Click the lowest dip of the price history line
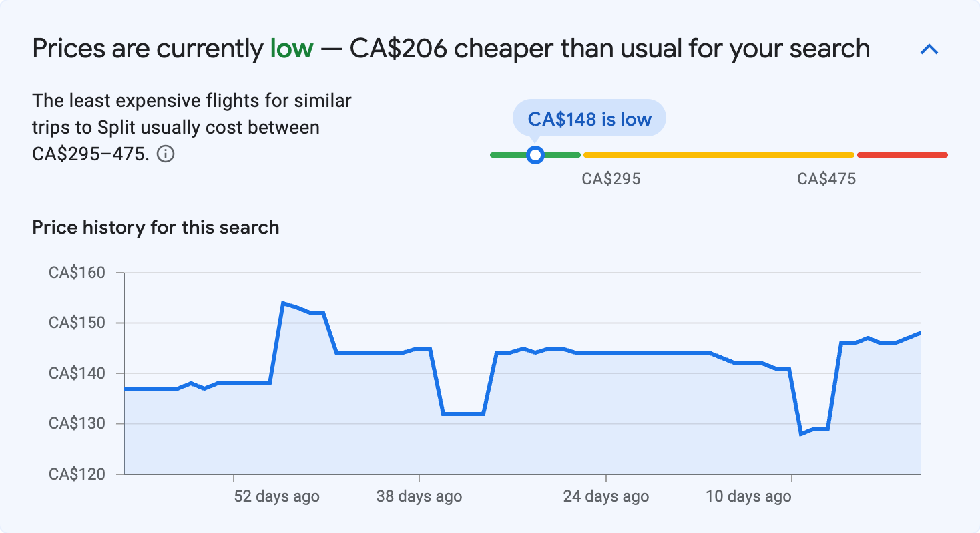 (801, 434)
